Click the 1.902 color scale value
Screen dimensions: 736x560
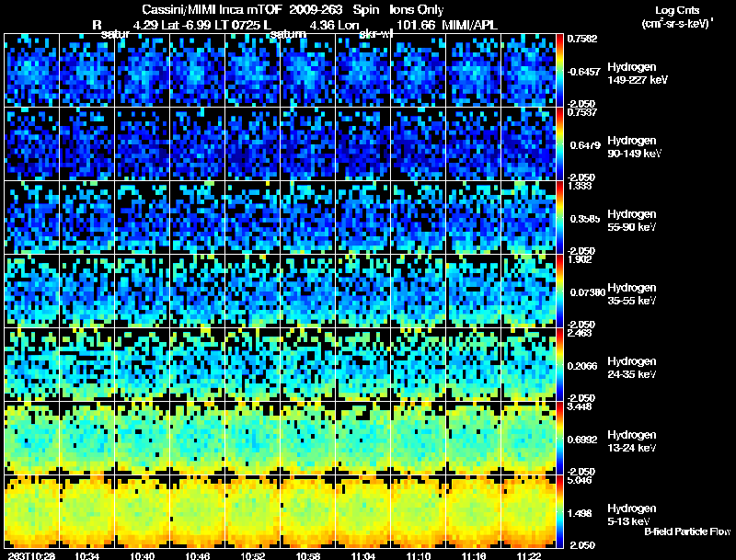580,259
